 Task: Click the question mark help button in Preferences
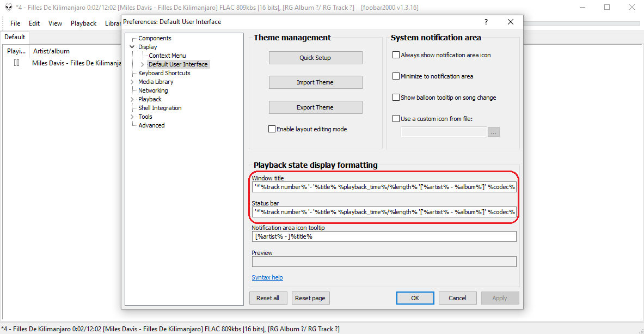pos(486,22)
